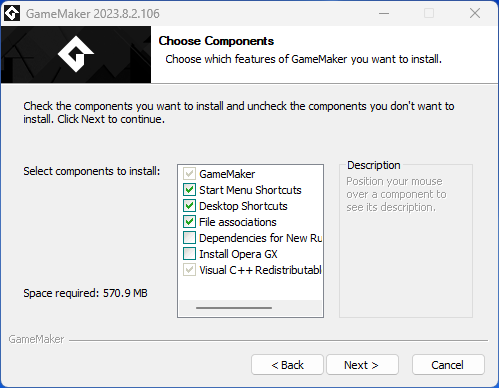Close the installer window
This screenshot has width=499, height=388.
475,13
